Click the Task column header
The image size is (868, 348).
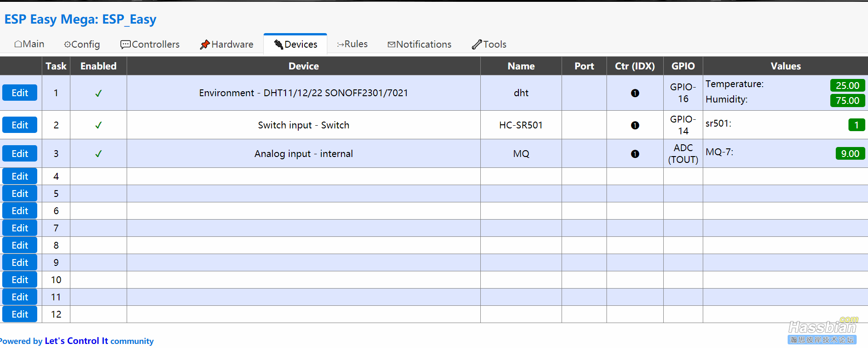(56, 66)
